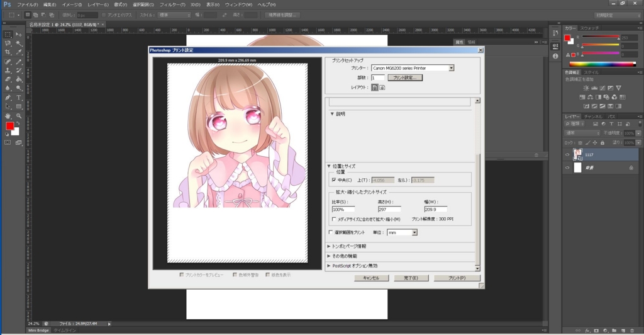Screen dimensions: 644x335
Task: Select the Healing Brush tool
Action: pos(8,62)
